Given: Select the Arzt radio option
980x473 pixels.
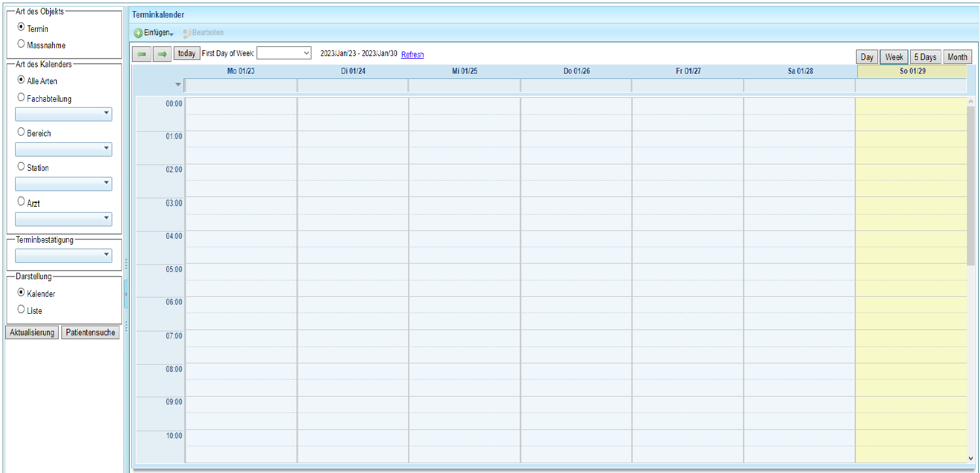Looking at the screenshot, I should pyautogui.click(x=22, y=202).
